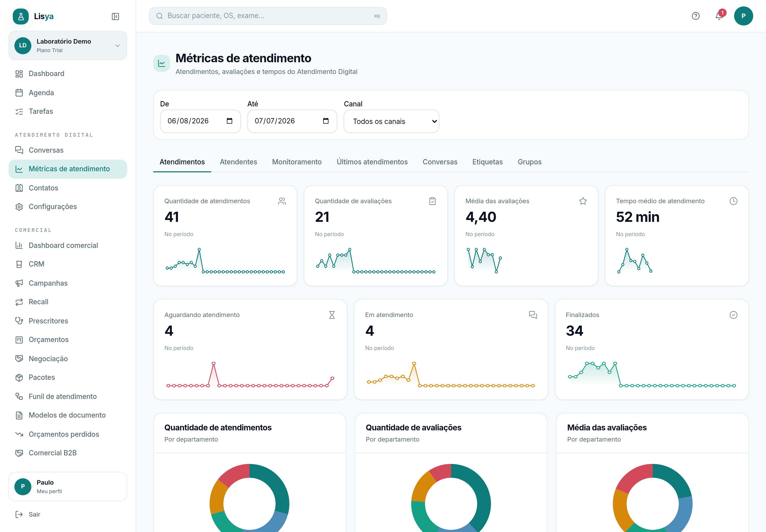Click the hourglass icon on Aguardando atendimento card
The image size is (766, 532).
tap(332, 315)
